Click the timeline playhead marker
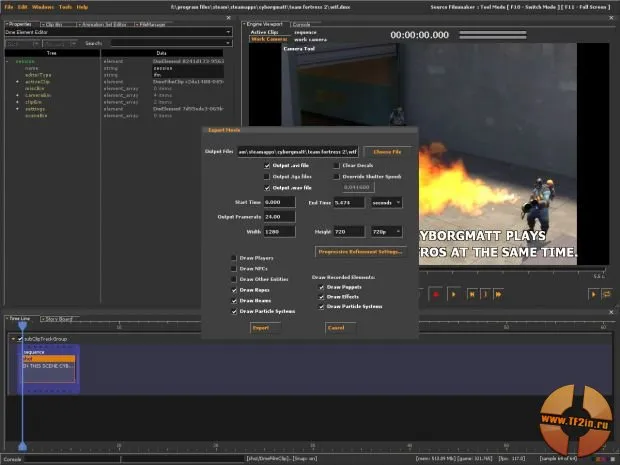This screenshot has height=465, width=620. coord(22,327)
